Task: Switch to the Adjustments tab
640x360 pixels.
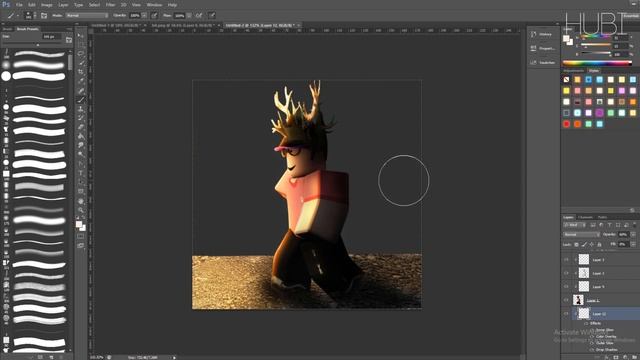Action: click(573, 71)
